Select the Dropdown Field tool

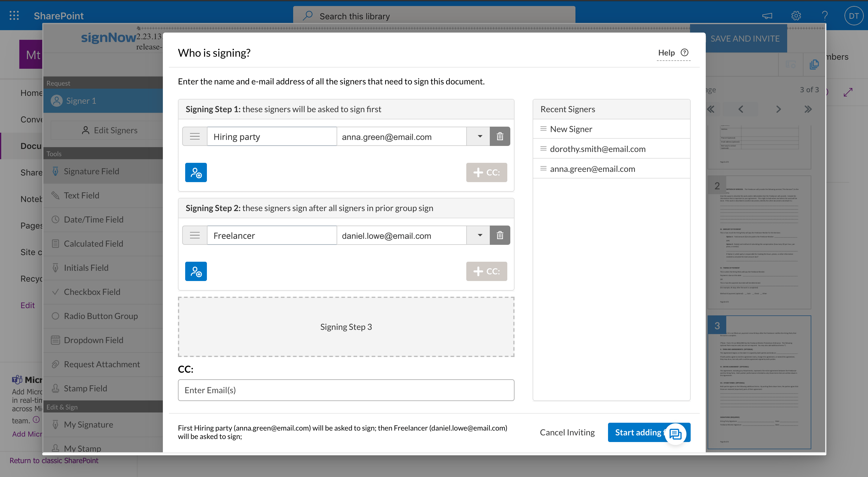pos(93,340)
